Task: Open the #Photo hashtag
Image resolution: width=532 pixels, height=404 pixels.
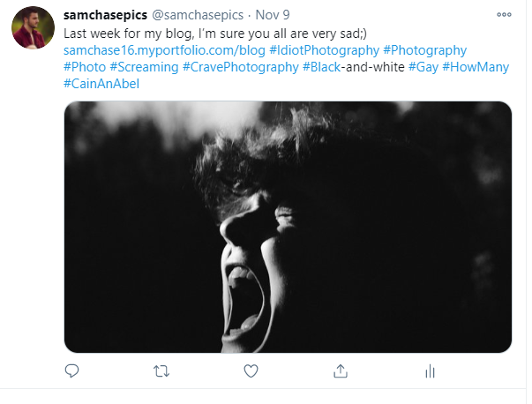Action: coord(85,67)
